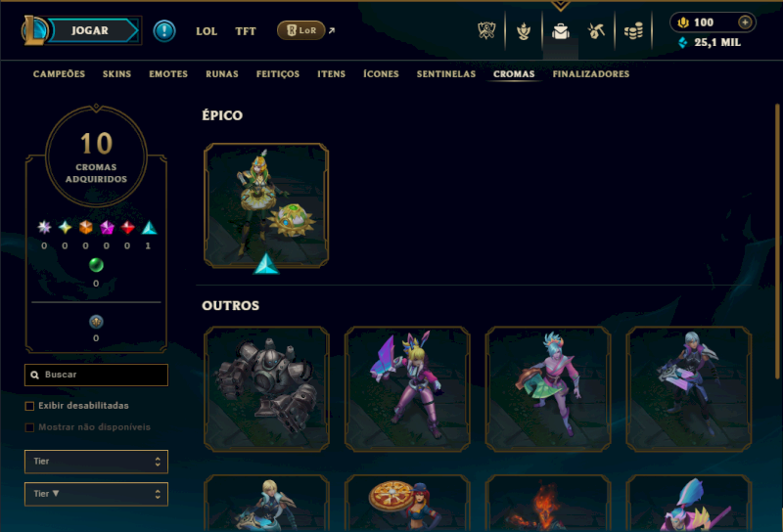Screen dimensions: 783x532
Task: Open the hextech crafting hammer icon
Action: click(596, 31)
